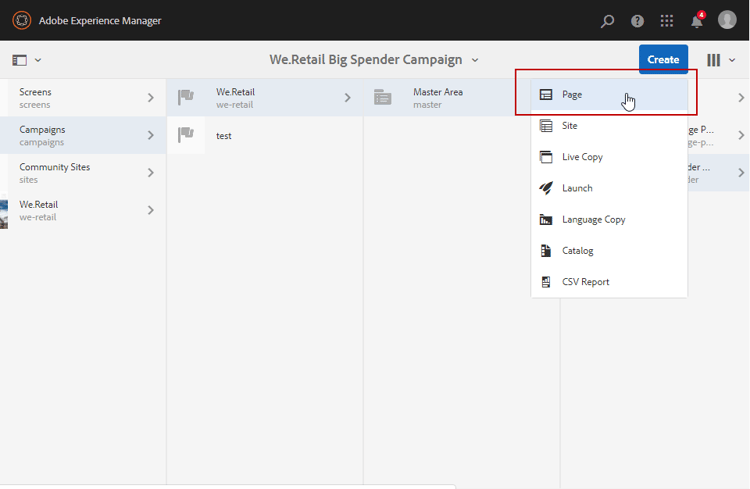Screen dimensions: 750x489
Task: Expand the Community Sites chevron
Action: [x=151, y=173]
